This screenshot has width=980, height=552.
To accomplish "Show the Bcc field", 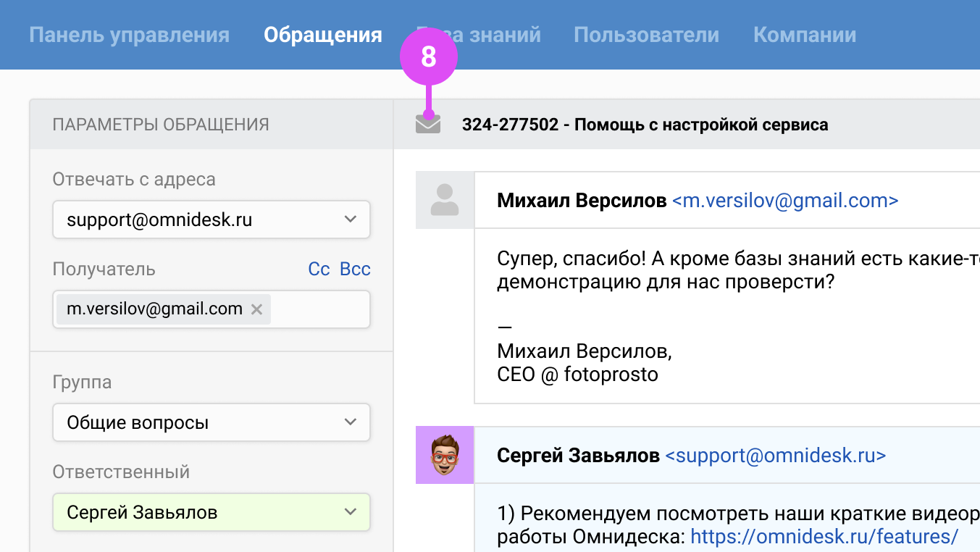I will (x=355, y=269).
